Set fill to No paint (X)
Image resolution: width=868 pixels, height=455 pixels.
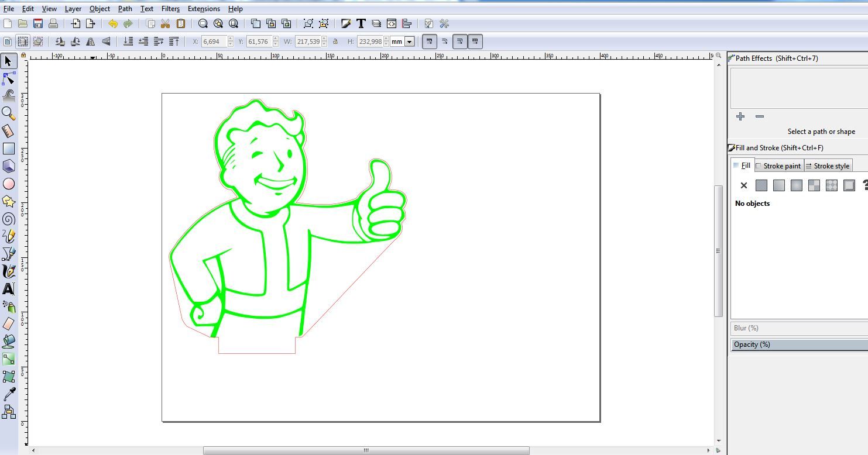tap(743, 185)
